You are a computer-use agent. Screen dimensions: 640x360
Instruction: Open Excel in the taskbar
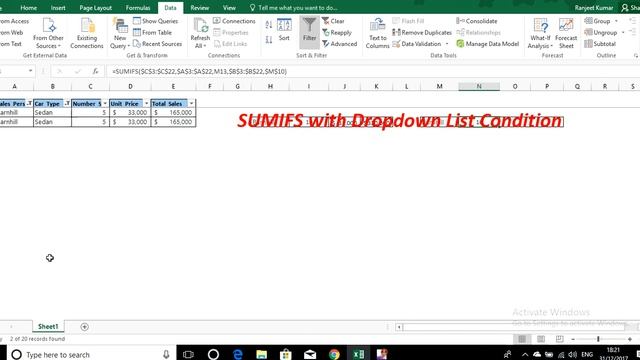pos(359,354)
